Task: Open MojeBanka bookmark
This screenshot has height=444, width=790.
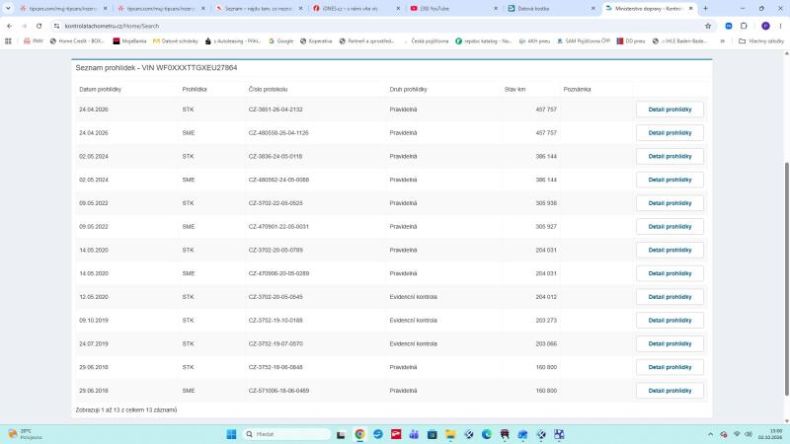Action: (x=129, y=41)
